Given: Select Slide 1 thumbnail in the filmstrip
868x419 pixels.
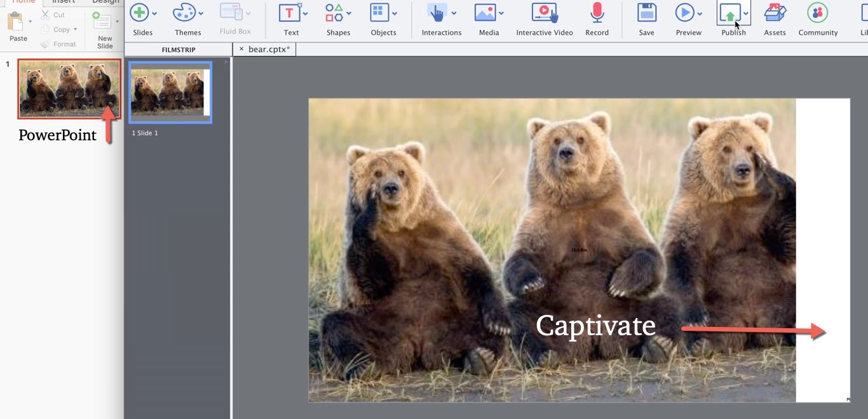Looking at the screenshot, I should click(x=170, y=92).
